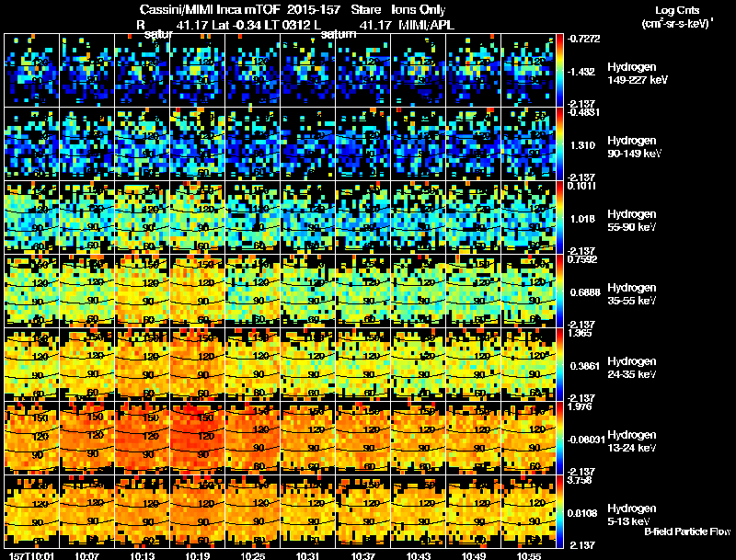Click the '1.018' color scale value
This screenshot has width=736, height=560.
click(582, 219)
